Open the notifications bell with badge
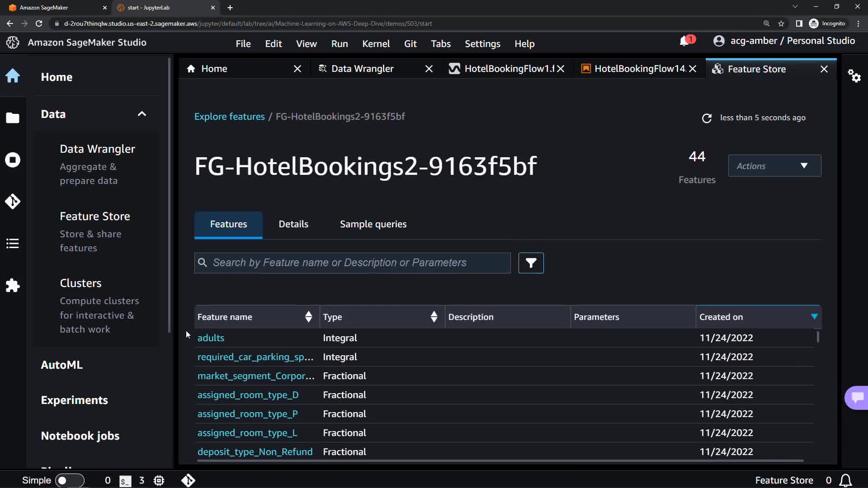The width and height of the screenshot is (868, 488). pos(684,41)
